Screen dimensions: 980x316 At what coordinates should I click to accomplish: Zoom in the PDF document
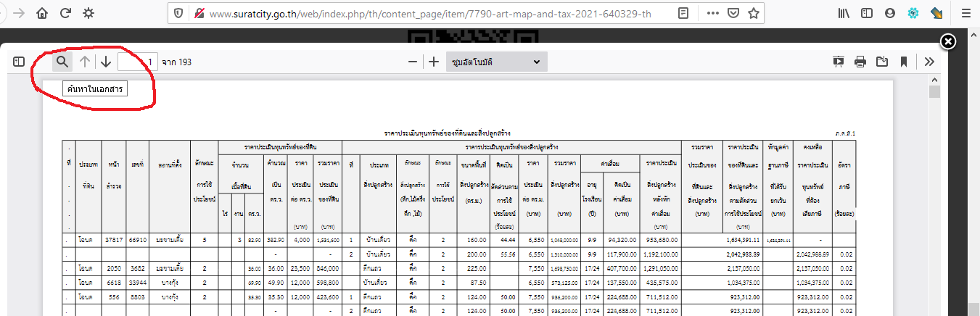click(x=434, y=62)
